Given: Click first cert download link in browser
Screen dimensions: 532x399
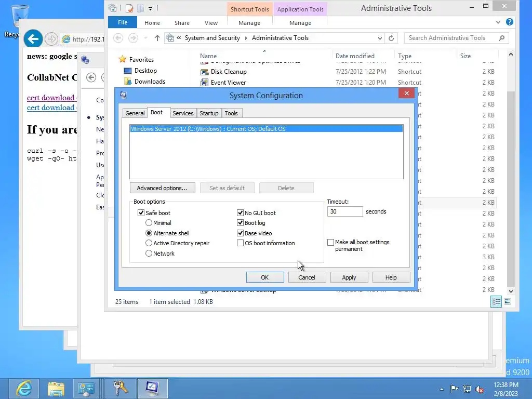Looking at the screenshot, I should [51, 98].
